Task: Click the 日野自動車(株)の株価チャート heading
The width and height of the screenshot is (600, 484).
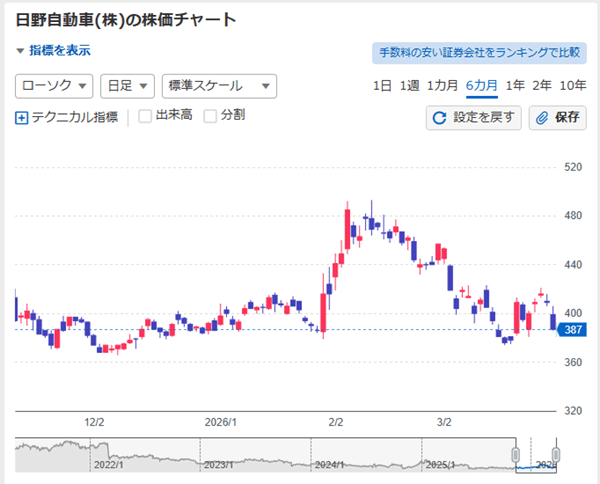Action: coord(126,20)
